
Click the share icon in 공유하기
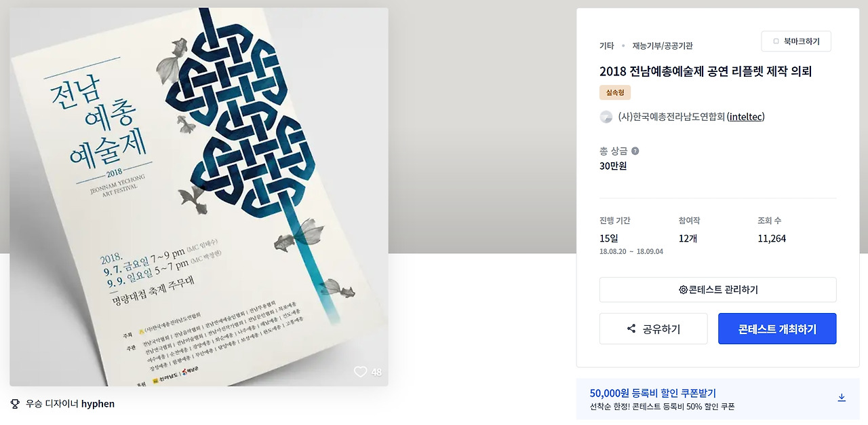click(x=631, y=329)
